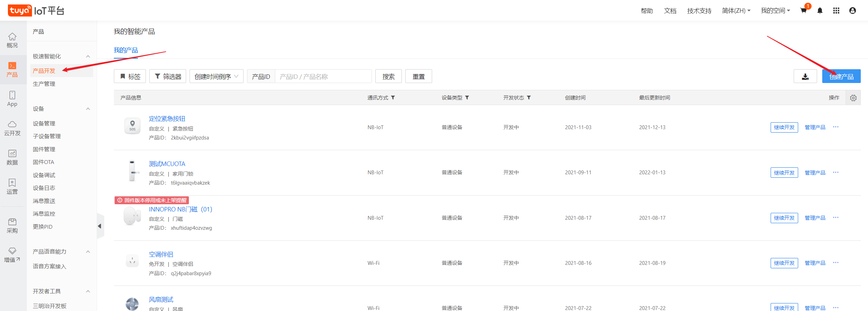The width and height of the screenshot is (868, 311).
Task: Open 消息监控 menu item
Action: [x=44, y=214]
